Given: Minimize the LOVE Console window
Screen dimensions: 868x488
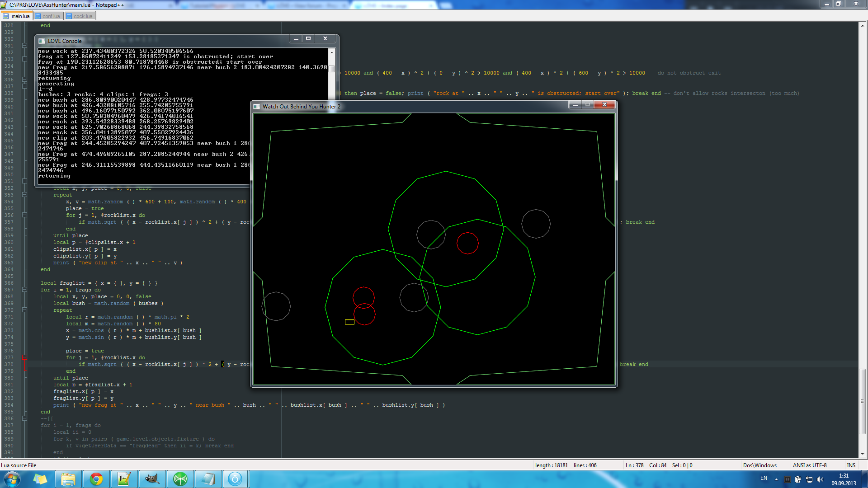Looking at the screenshot, I should [x=296, y=39].
